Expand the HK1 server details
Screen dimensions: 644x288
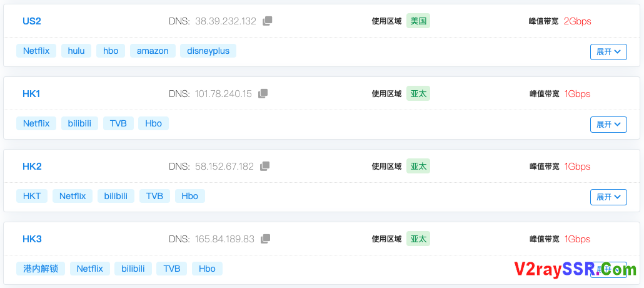click(608, 124)
